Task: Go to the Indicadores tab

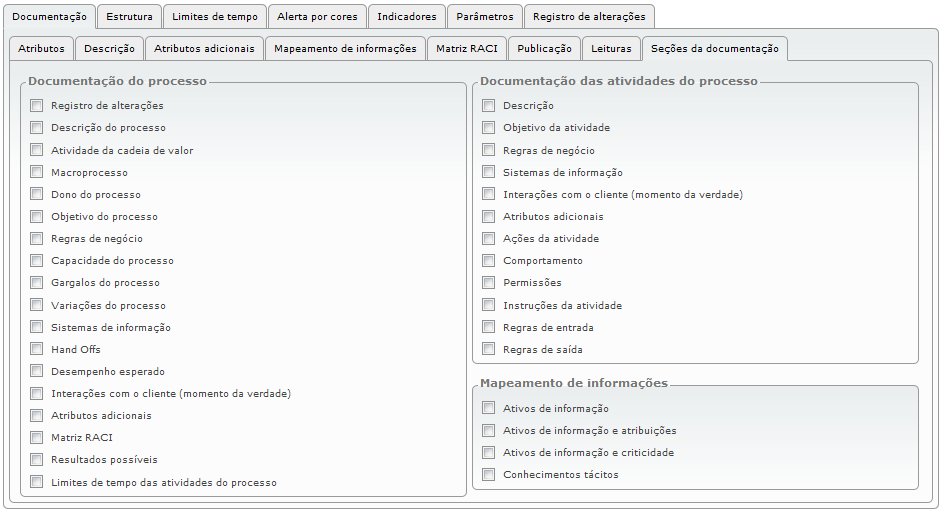Action: coord(407,17)
